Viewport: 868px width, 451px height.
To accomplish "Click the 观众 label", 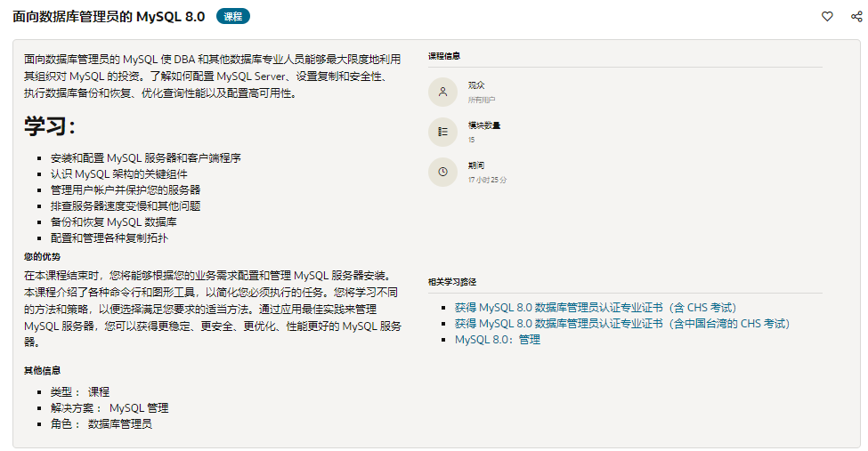I will pos(476,85).
